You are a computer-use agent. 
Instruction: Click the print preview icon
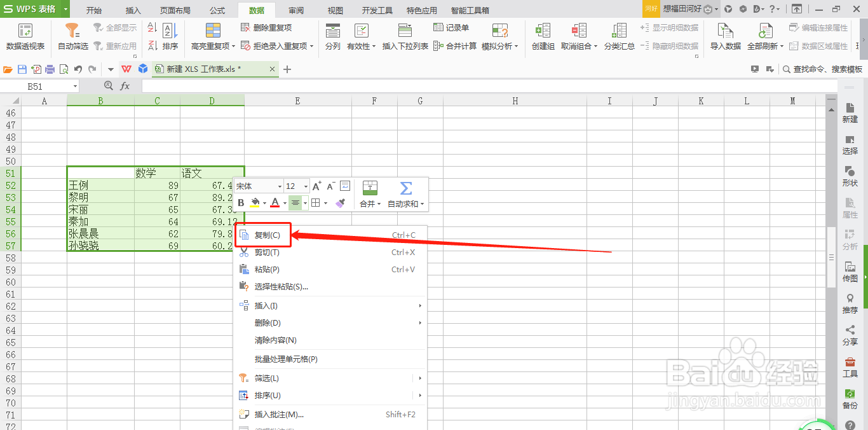64,69
